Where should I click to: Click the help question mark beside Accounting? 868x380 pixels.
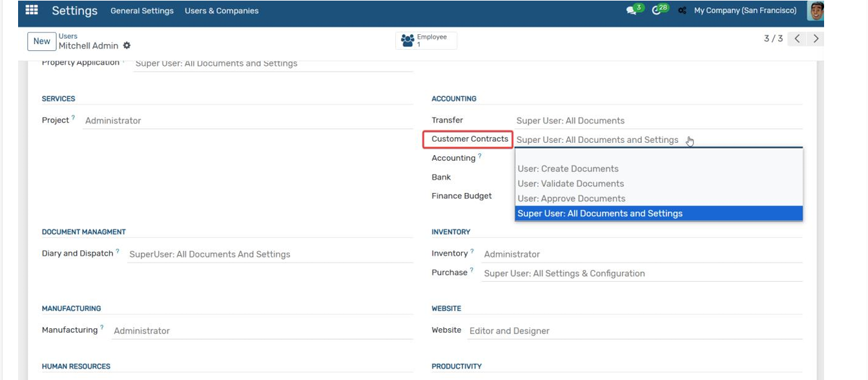(x=479, y=156)
